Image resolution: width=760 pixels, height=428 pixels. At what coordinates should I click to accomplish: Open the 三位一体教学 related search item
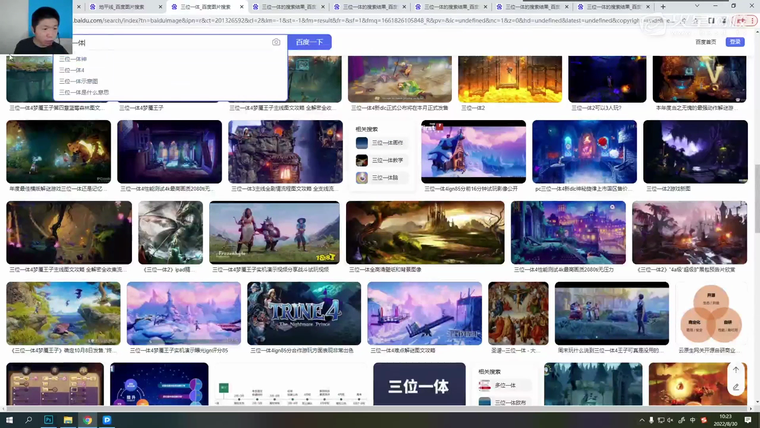[x=387, y=160]
